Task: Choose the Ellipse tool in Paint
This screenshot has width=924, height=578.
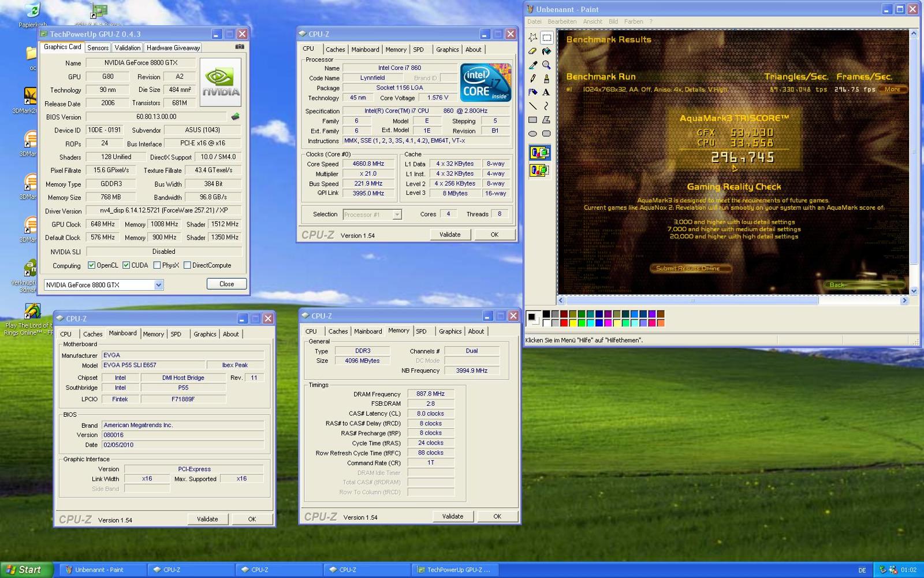Action: coord(532,134)
